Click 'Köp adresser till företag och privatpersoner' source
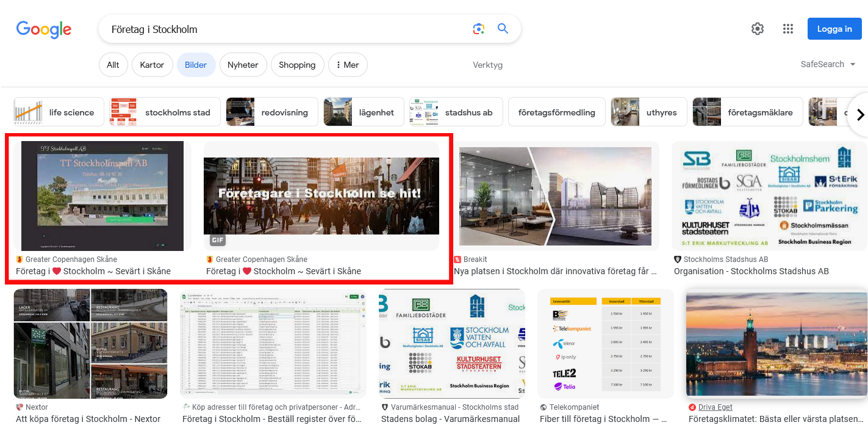The height and width of the screenshot is (436, 868). (276, 407)
